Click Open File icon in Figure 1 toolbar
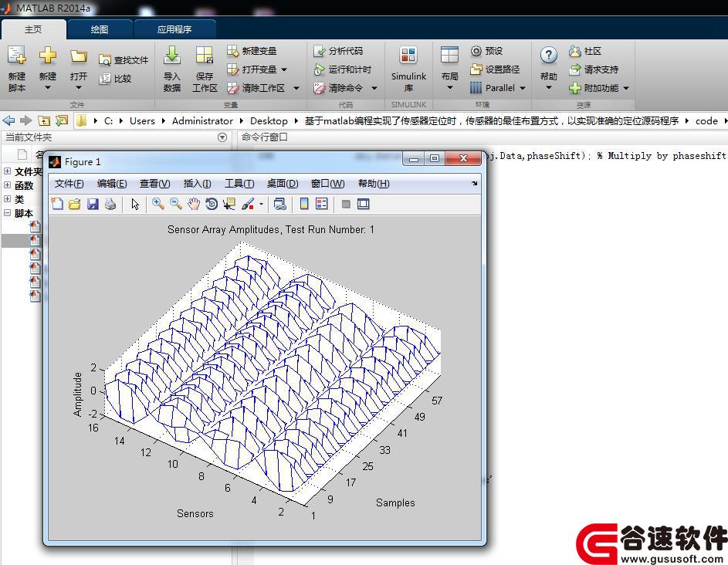The image size is (728, 565). point(75,204)
